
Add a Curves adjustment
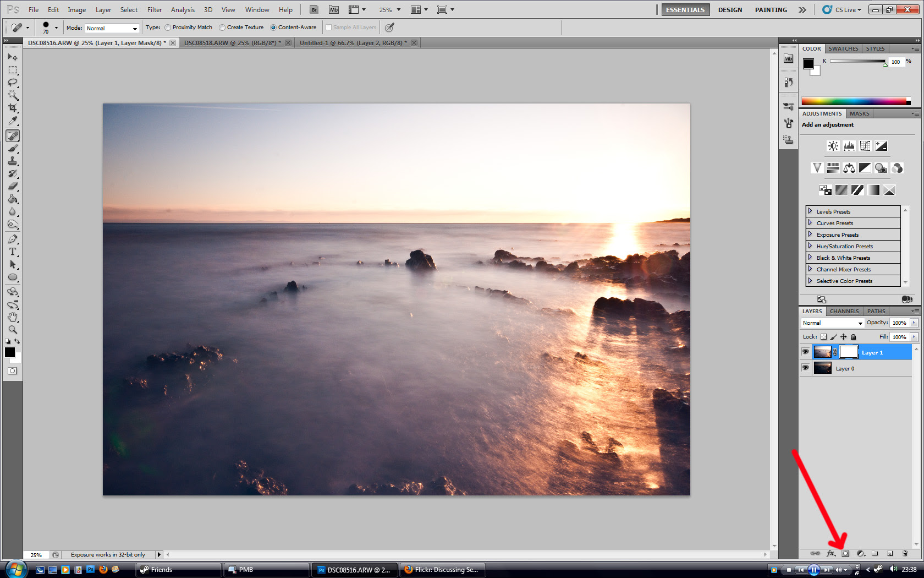(865, 146)
